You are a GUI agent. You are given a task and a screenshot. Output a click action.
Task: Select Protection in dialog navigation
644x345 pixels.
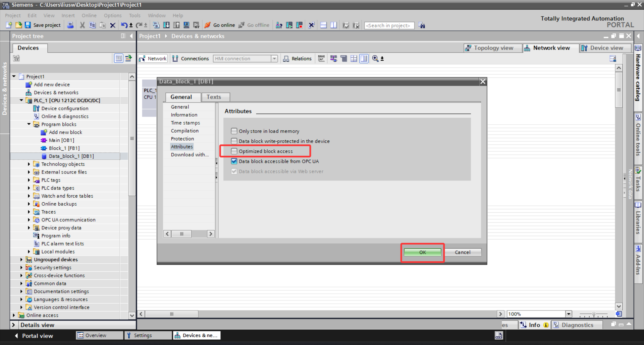point(182,139)
